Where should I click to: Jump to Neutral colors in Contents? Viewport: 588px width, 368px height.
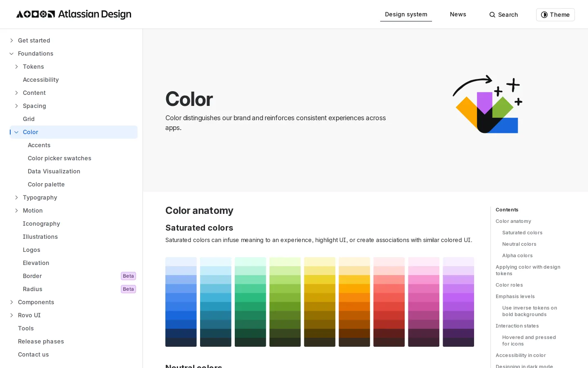coord(519,244)
